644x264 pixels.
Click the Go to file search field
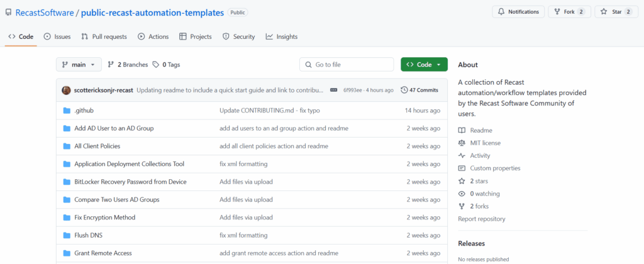347,64
